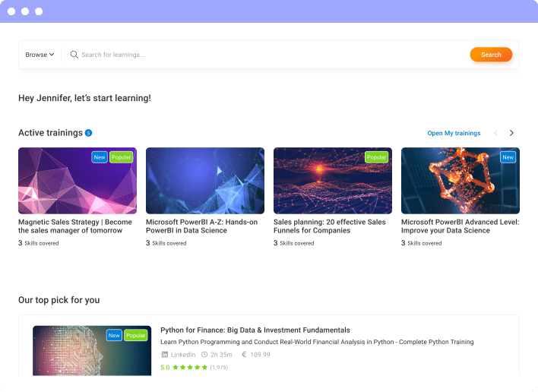Click the LinkedIn provider label
Image resolution: width=538 pixels, height=392 pixels.
pos(183,355)
